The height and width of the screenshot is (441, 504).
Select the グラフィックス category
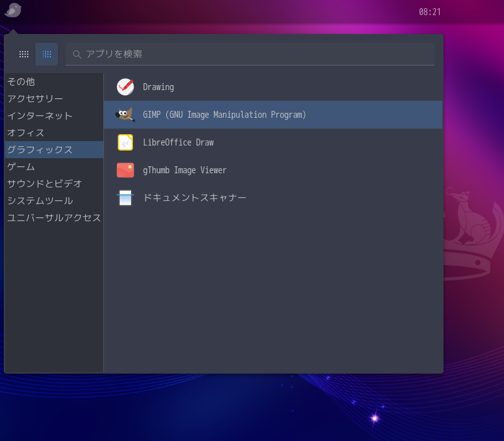pos(54,149)
